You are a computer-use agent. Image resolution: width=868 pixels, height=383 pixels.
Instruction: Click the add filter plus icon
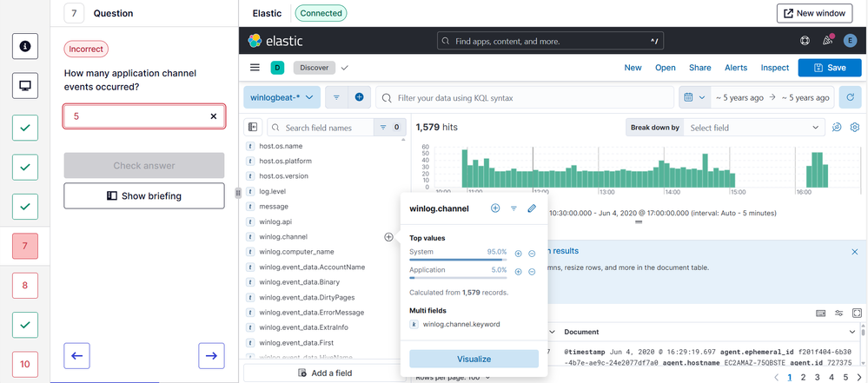pos(359,98)
